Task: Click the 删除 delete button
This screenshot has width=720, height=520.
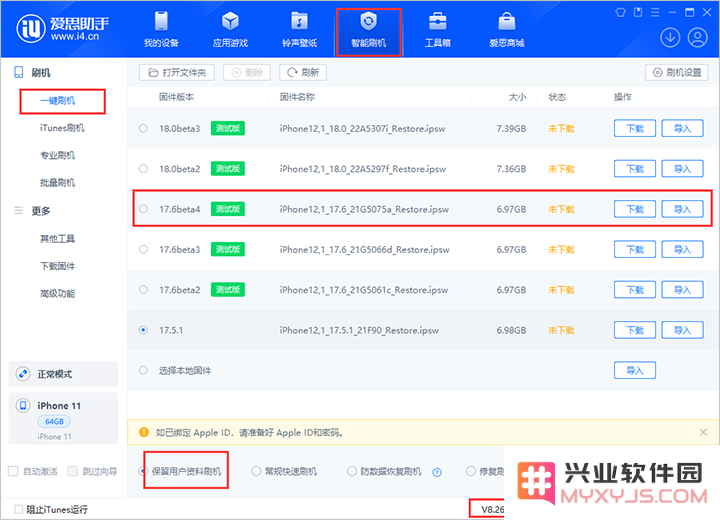Action: coord(247,72)
